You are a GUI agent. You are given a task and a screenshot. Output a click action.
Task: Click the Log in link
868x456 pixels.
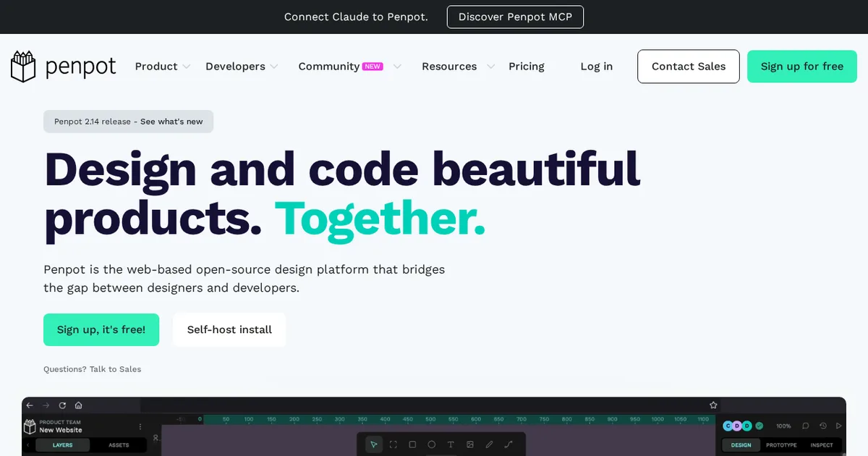[597, 67]
